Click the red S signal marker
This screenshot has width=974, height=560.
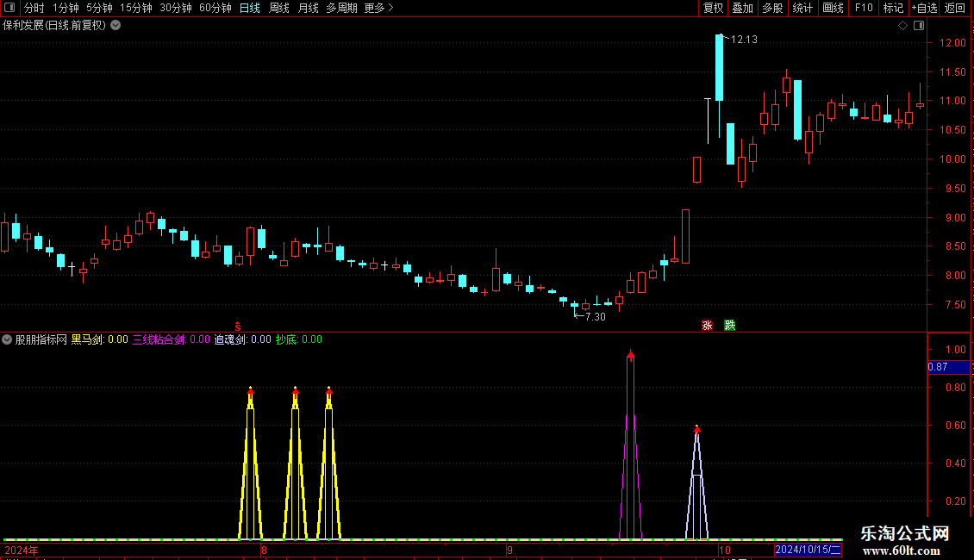237,326
